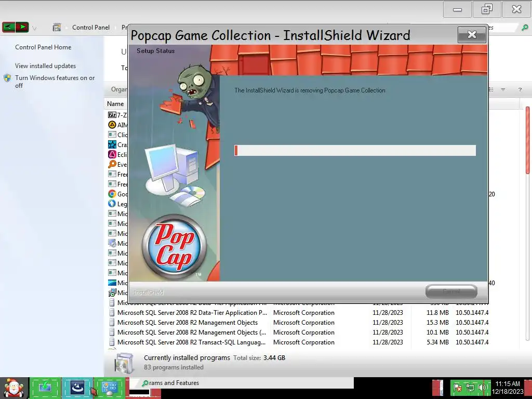The width and height of the screenshot is (532, 399).
Task: Select the Crazy program star icon
Action: 112,144
